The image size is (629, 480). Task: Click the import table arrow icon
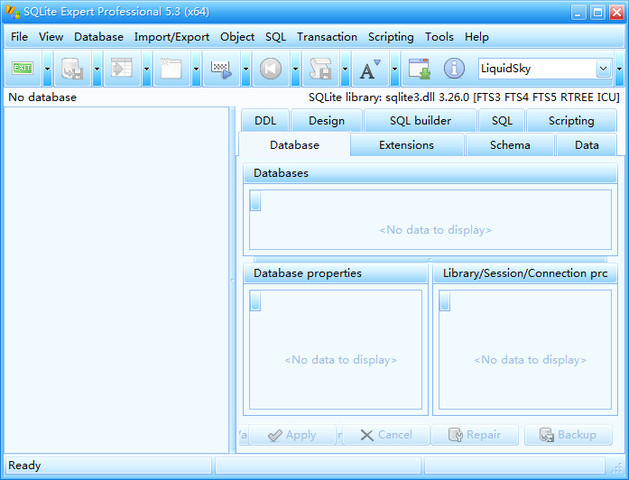(x=122, y=68)
